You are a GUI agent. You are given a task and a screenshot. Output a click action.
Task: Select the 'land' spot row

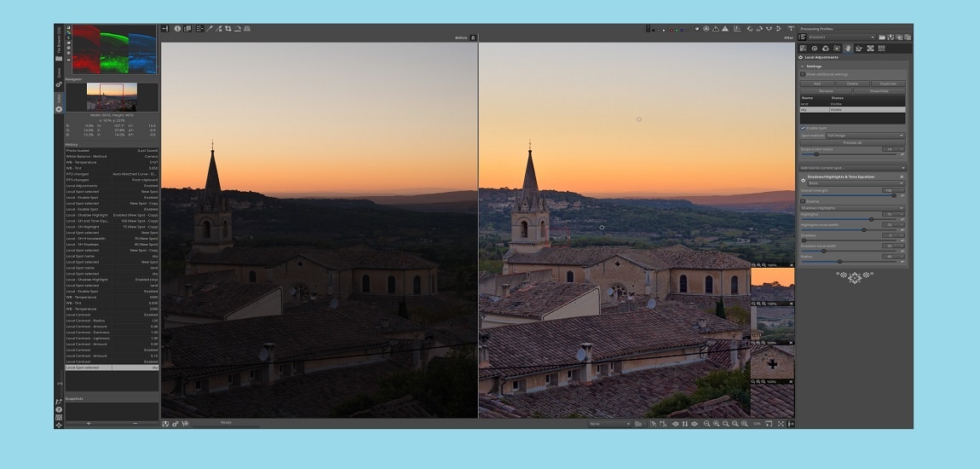pos(852,104)
